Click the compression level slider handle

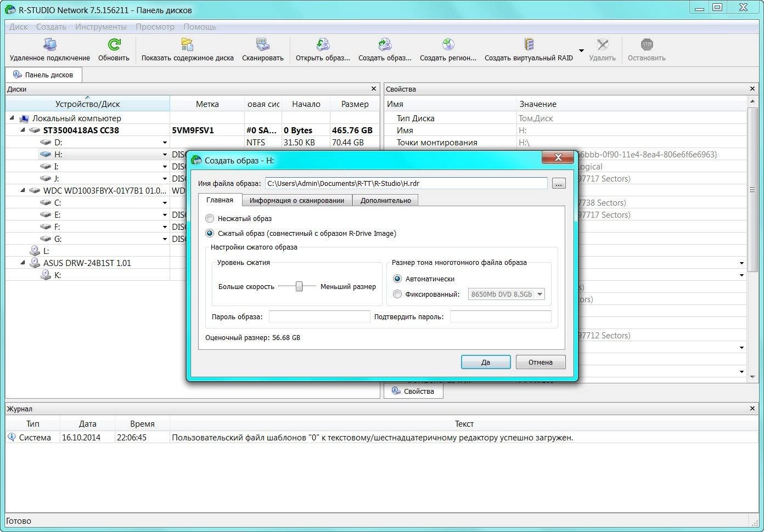(299, 286)
